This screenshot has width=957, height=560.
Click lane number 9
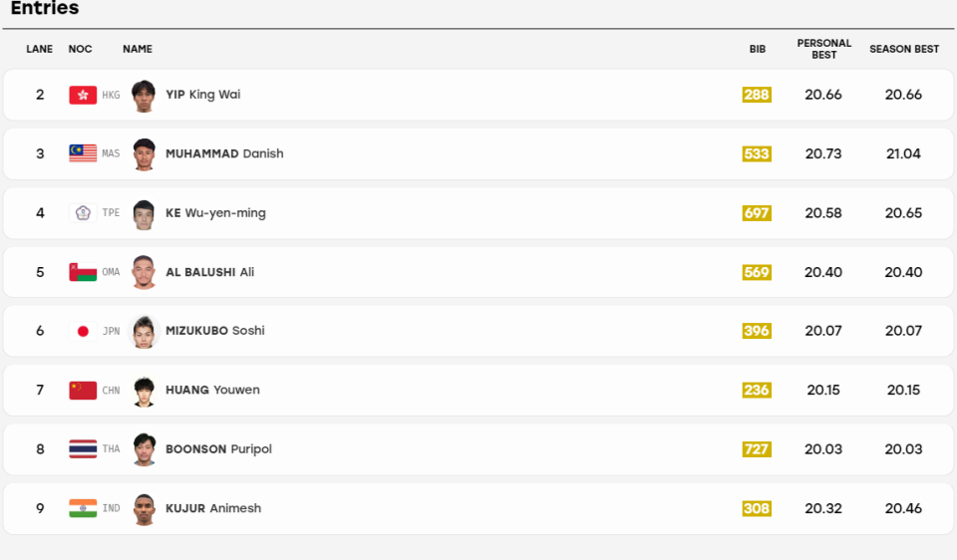(40, 508)
